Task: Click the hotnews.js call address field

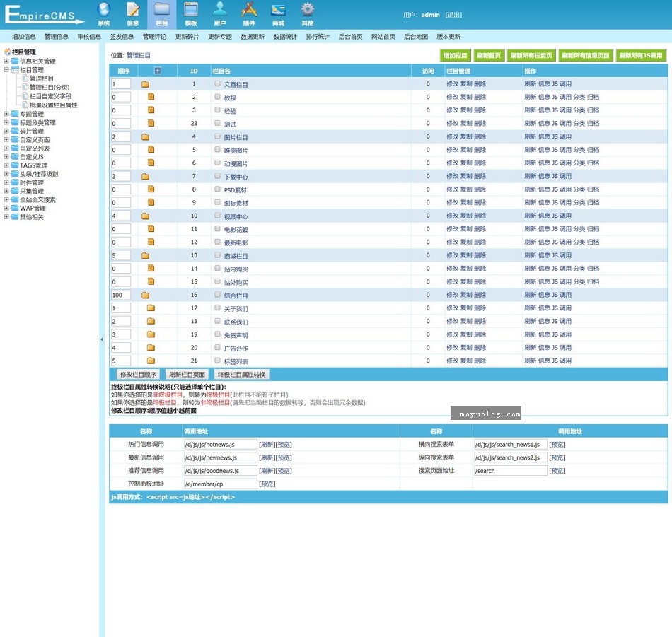Action: click(220, 445)
